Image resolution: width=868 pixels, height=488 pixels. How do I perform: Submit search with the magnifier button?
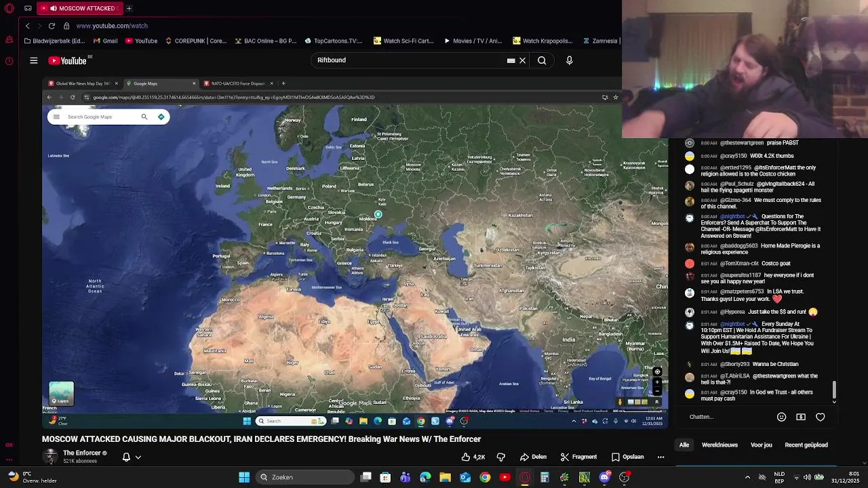point(542,60)
